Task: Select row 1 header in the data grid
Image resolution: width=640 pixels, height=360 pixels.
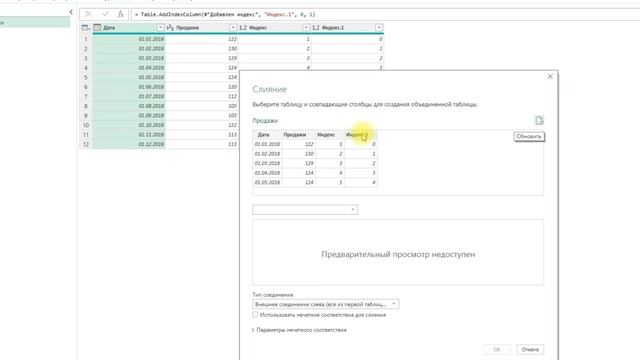Action: tap(86, 39)
